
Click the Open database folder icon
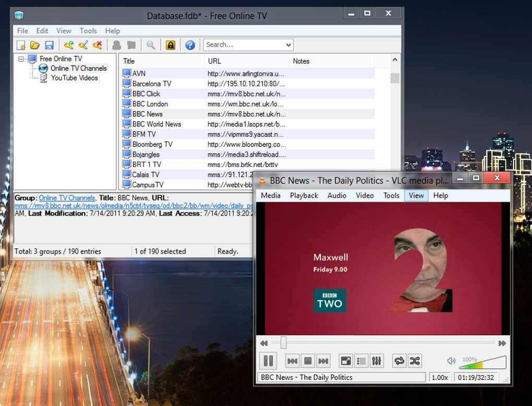click(x=35, y=45)
